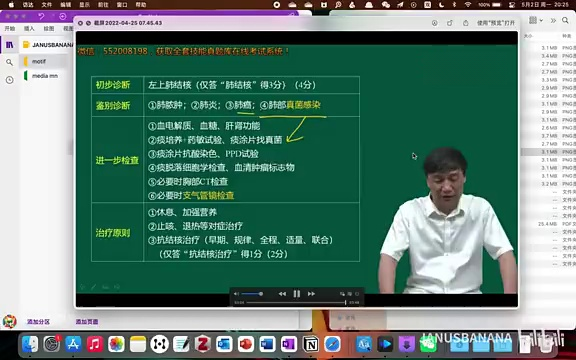Open the purple download app in Dock
This screenshot has width=576, height=360.
click(407, 344)
